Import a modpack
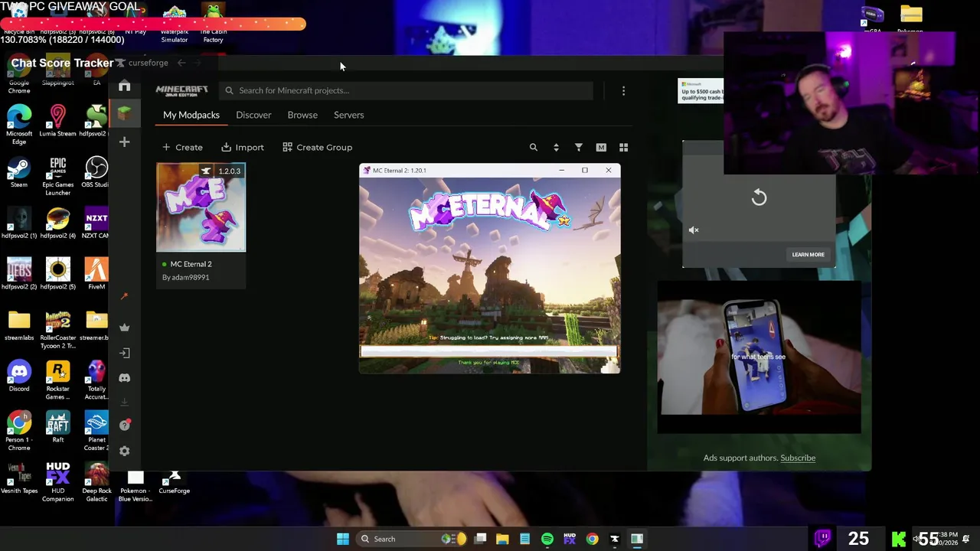Viewport: 980px width, 551px height. point(242,147)
